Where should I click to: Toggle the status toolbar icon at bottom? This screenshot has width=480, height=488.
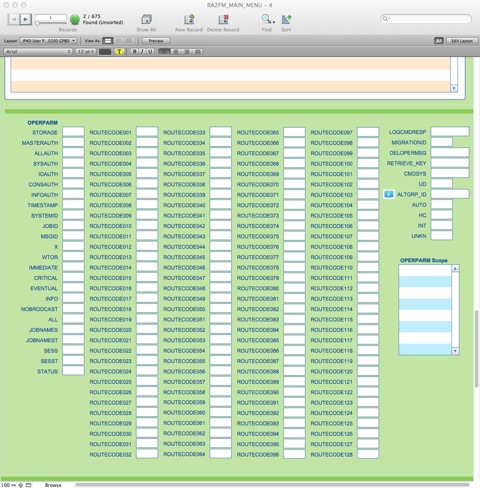tap(29, 485)
